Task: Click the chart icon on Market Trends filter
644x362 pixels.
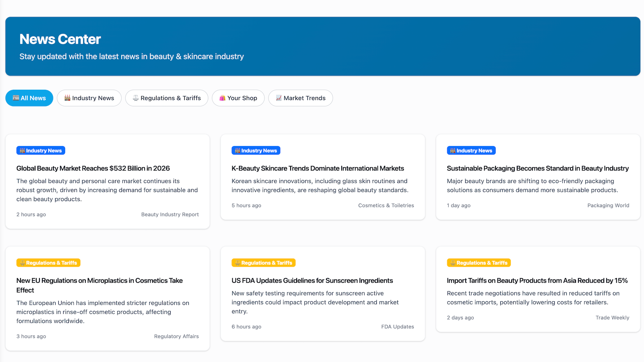Action: [x=279, y=98]
